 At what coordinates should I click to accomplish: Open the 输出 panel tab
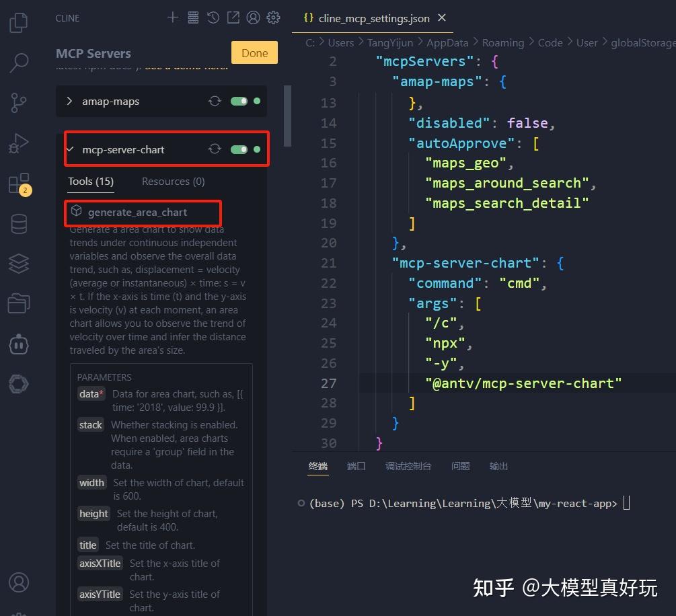[498, 465]
